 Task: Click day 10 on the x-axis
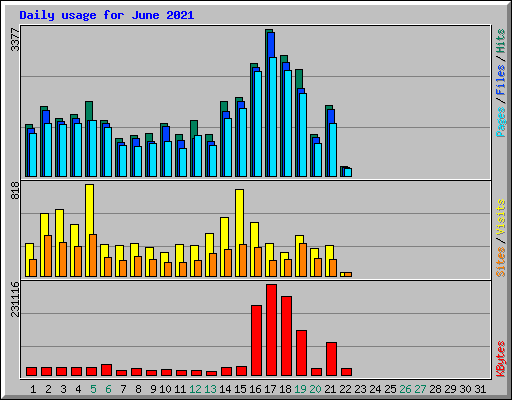pyautogui.click(x=165, y=389)
